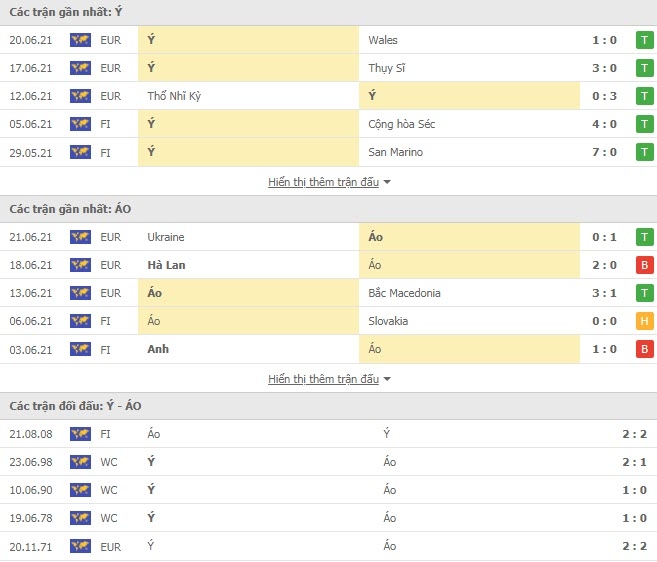Click the green T badge for Ukraine vs Áo

tap(644, 237)
